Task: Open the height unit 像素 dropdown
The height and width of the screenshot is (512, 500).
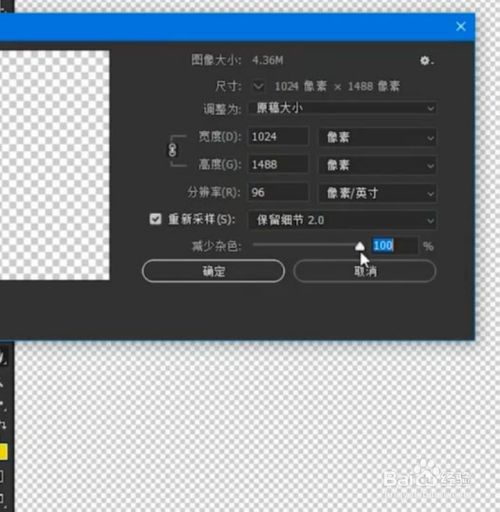Action: 378,165
